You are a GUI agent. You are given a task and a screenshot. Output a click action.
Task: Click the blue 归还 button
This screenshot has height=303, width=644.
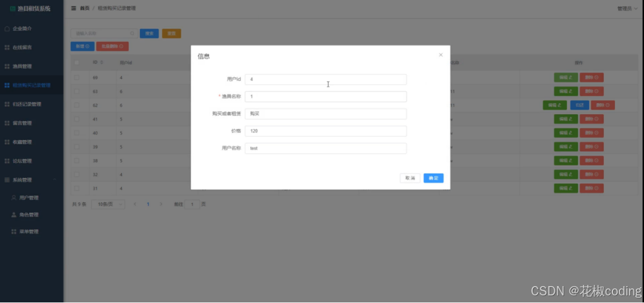click(579, 105)
